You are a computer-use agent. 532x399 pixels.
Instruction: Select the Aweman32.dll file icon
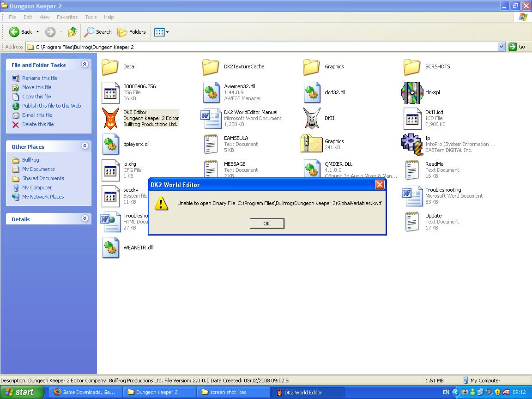tap(211, 92)
